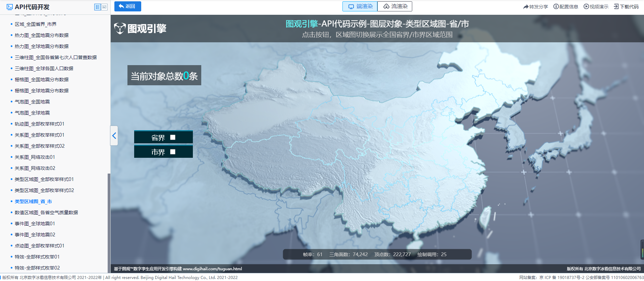Open 轨迹图_全部枚举样式01 example
Screen dimensions: 644x281
[x=40, y=124]
